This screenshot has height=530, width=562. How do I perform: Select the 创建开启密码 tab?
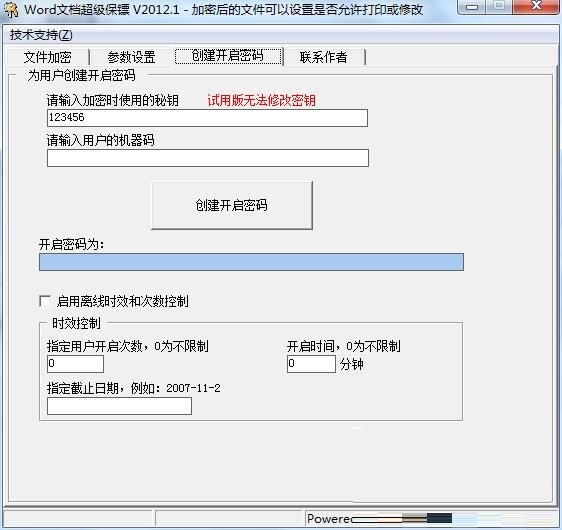tap(228, 56)
